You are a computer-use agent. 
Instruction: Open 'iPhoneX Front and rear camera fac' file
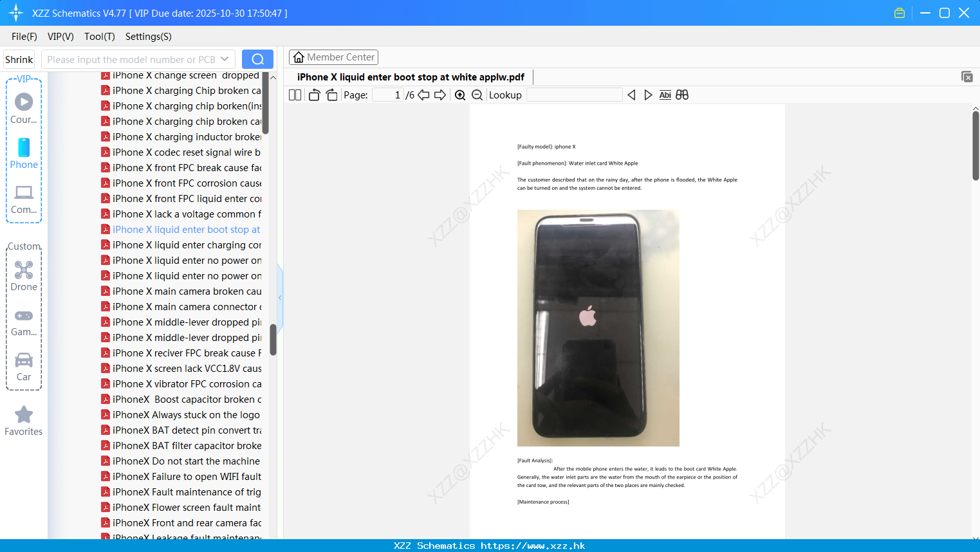click(x=181, y=523)
